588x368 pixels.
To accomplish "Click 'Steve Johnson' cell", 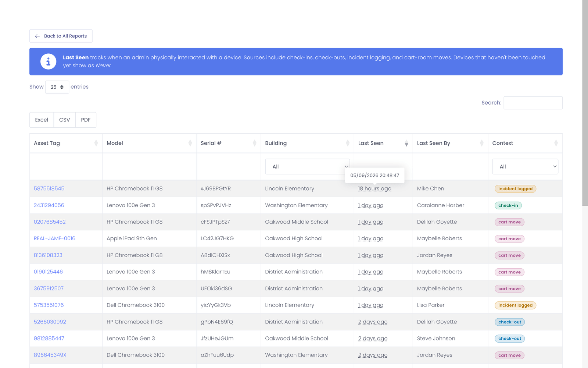I will pyautogui.click(x=436, y=338).
